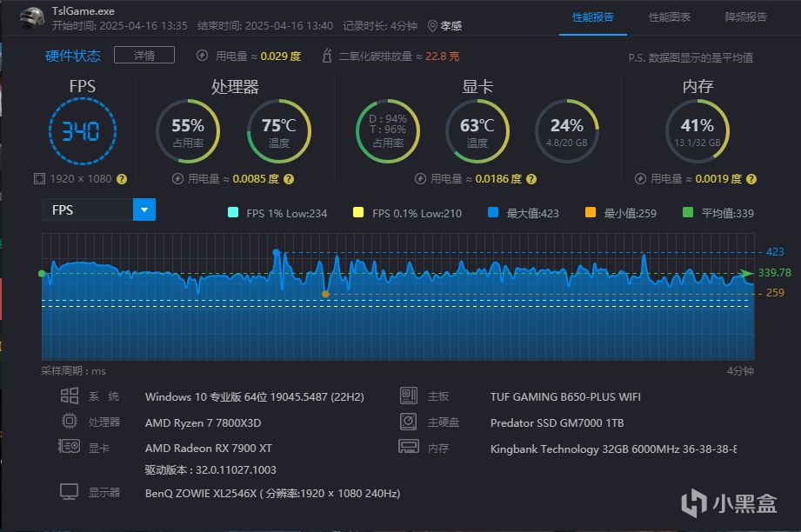Click the 采样周期 : ms label
The image size is (801, 532).
pyautogui.click(x=74, y=371)
